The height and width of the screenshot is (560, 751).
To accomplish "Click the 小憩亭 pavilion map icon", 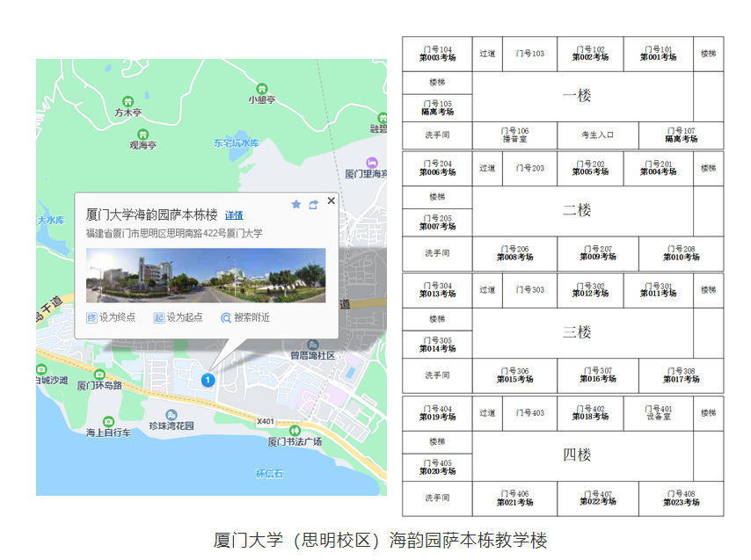I will click(x=261, y=89).
